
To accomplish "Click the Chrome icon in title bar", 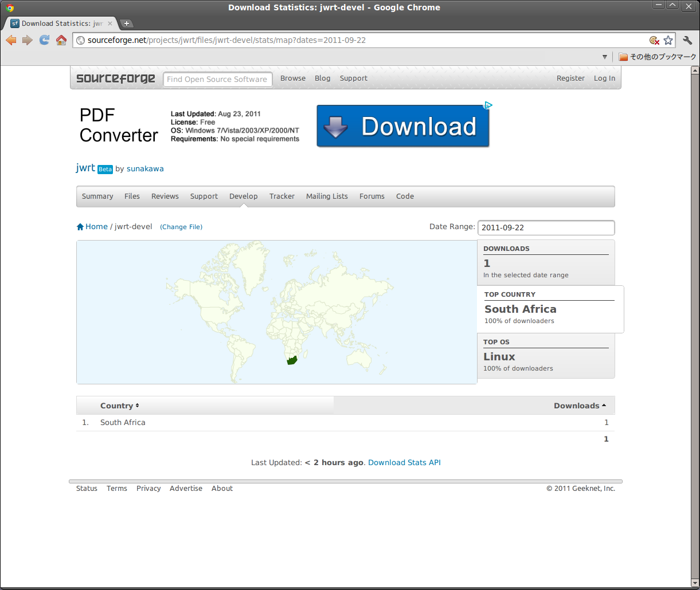I will pyautogui.click(x=10, y=8).
